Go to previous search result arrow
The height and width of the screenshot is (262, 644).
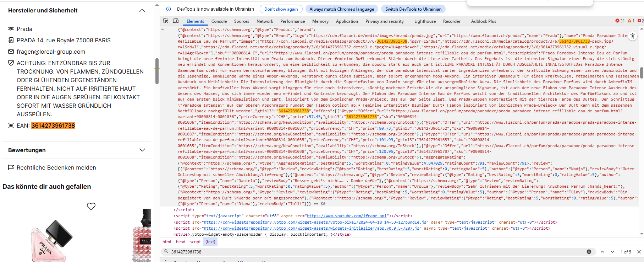(x=602, y=252)
